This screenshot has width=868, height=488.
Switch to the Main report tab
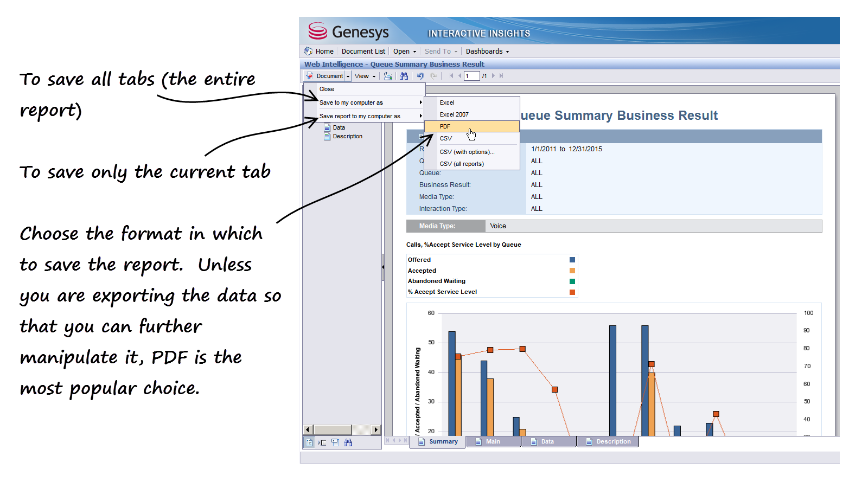tap(493, 441)
